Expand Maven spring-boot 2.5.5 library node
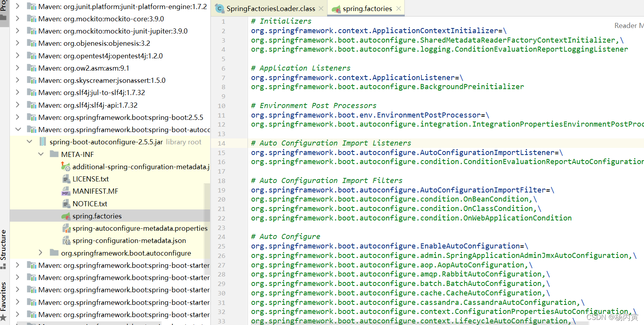Image resolution: width=644 pixels, height=325 pixels. 17,117
